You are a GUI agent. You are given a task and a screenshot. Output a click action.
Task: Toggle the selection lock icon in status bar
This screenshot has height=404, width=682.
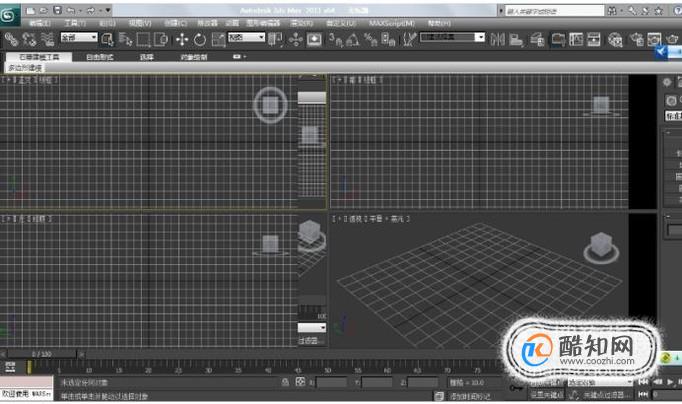click(285, 382)
